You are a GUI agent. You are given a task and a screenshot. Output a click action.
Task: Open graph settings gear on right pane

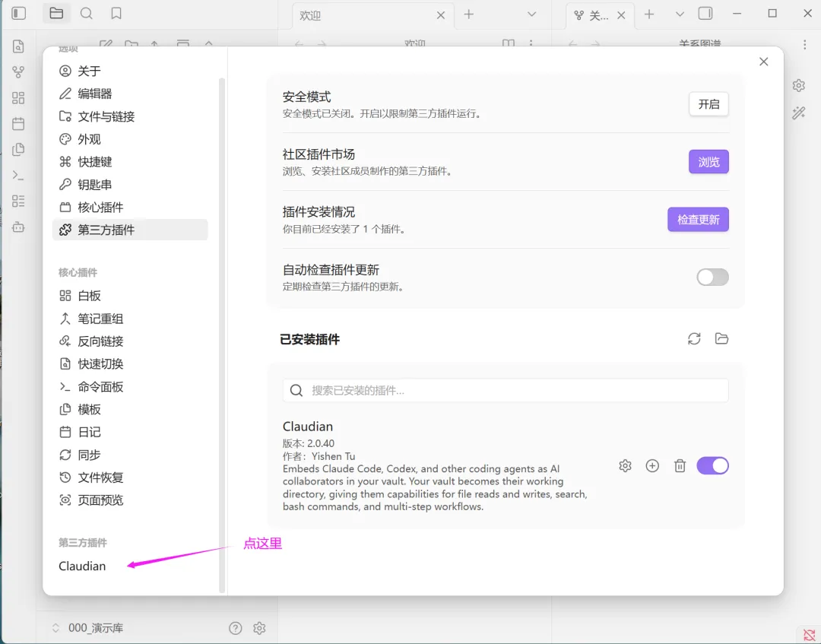tap(798, 85)
